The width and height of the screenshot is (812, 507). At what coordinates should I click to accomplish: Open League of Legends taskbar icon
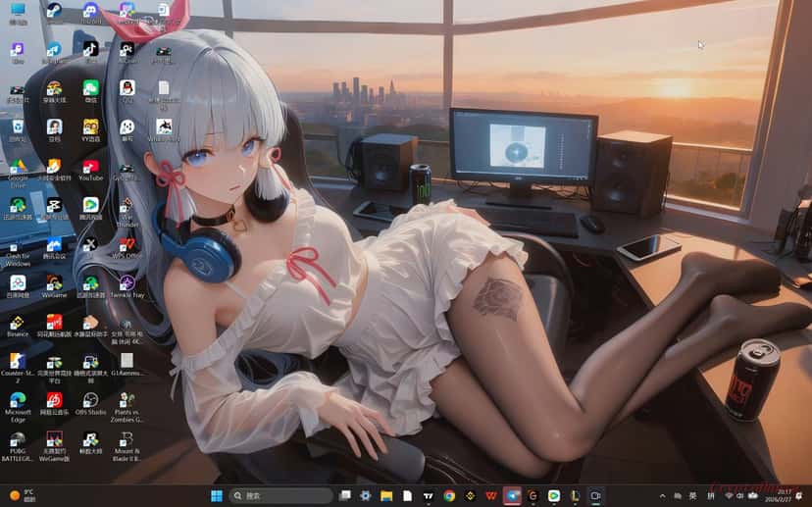(575, 495)
